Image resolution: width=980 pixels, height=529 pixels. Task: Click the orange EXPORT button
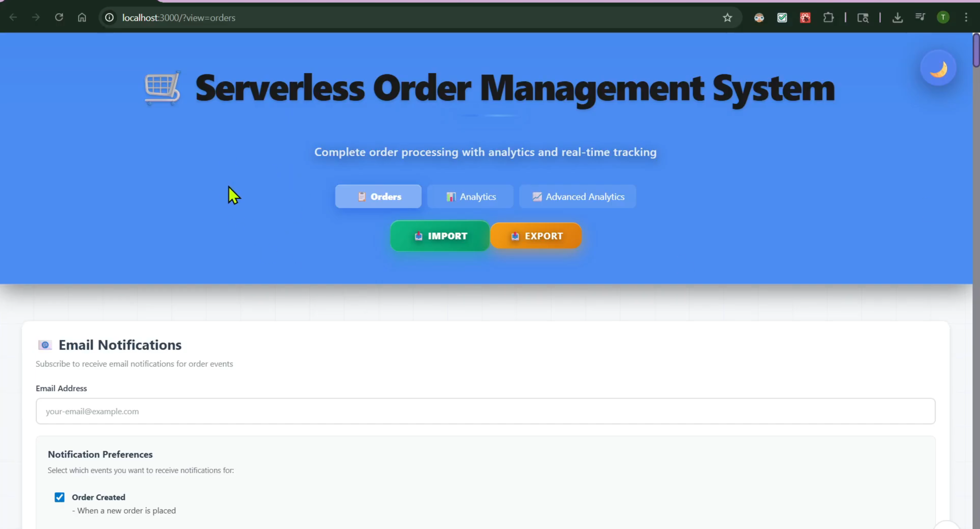point(536,236)
